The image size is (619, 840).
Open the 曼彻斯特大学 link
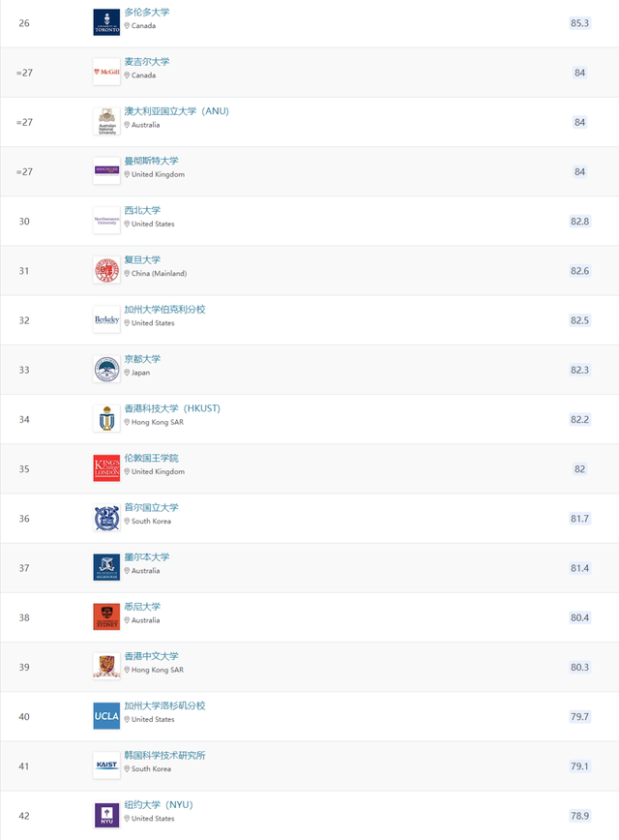click(x=152, y=161)
